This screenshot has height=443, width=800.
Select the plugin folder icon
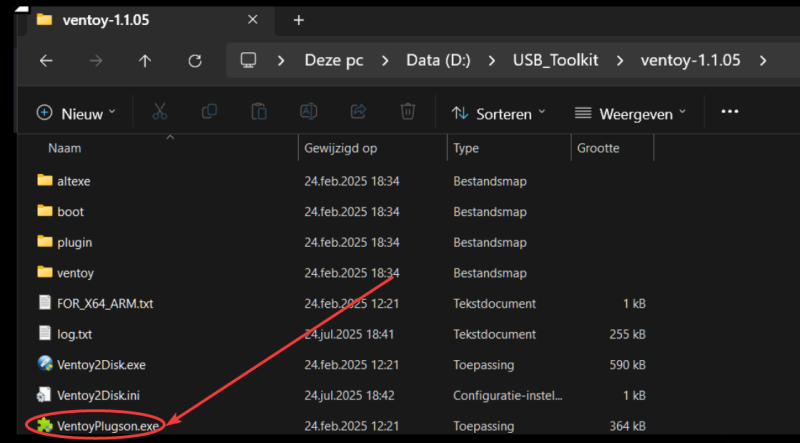pos(45,241)
